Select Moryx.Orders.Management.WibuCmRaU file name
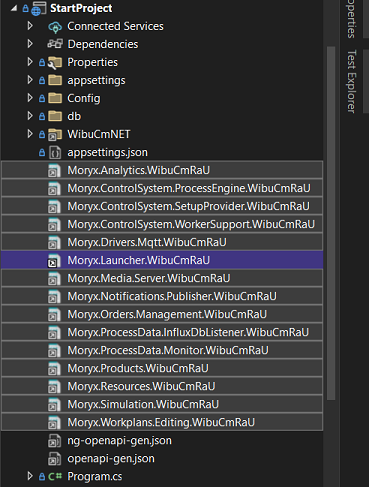 [x=167, y=314]
